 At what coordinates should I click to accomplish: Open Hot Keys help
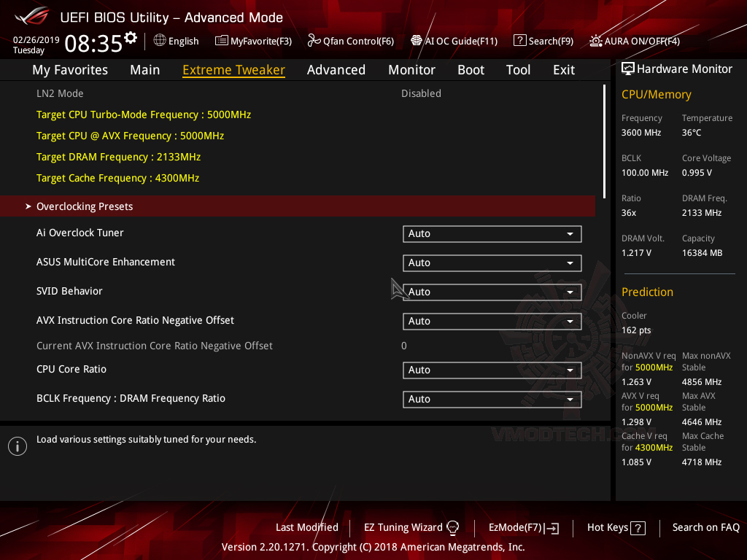pyautogui.click(x=616, y=528)
